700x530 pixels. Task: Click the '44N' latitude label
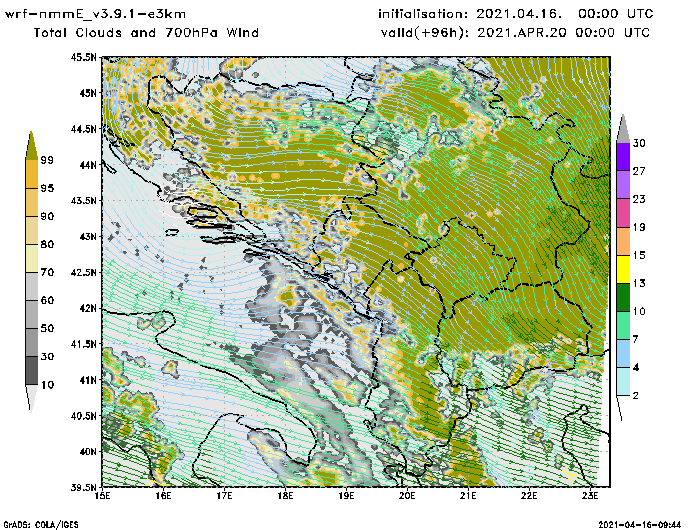(88, 165)
